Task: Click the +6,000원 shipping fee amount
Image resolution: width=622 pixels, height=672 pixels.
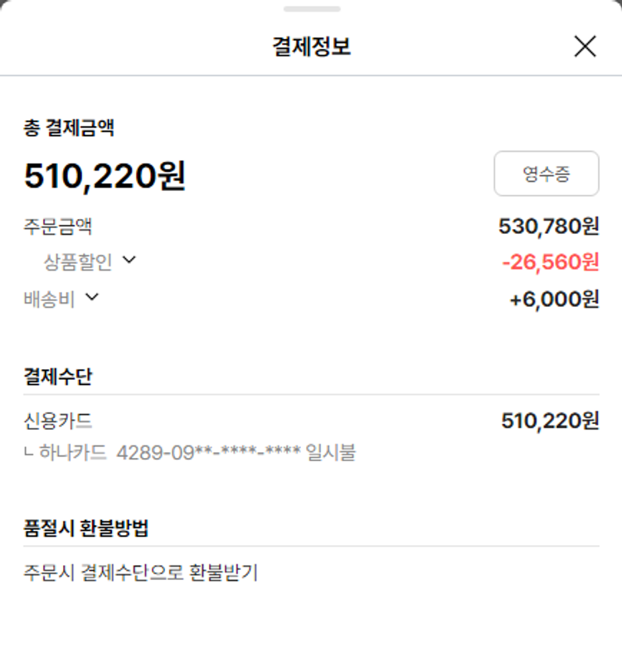Action: click(x=554, y=299)
